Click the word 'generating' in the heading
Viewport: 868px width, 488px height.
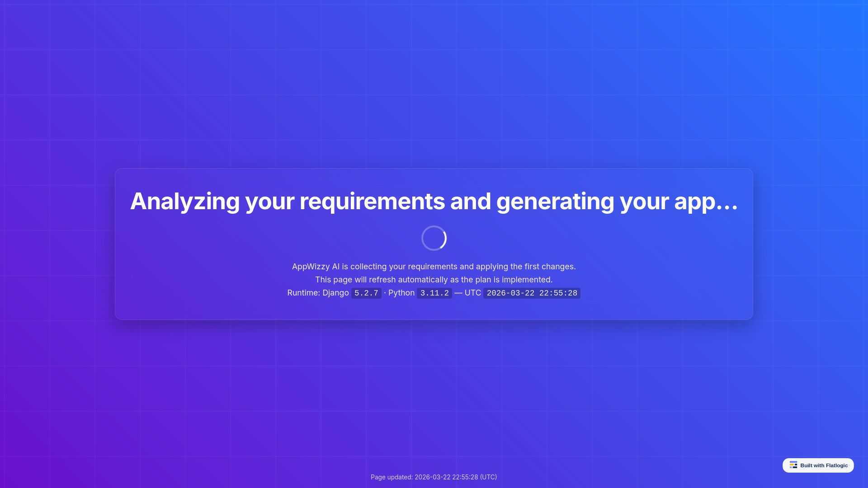point(555,201)
